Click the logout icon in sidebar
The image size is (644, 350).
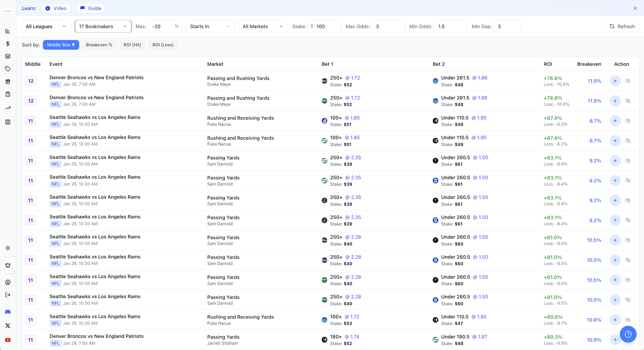(x=8, y=295)
